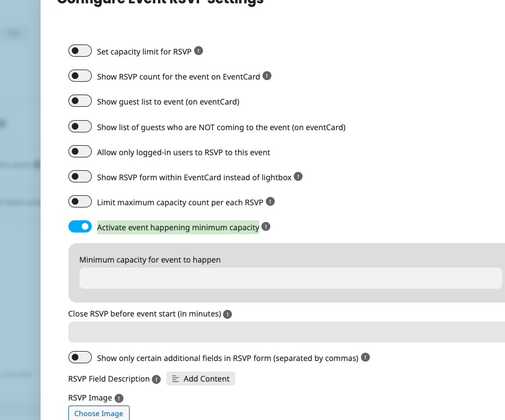505x420 pixels.
Task: Click info icon next to Limit maximum capacity count
Action: coord(270,201)
